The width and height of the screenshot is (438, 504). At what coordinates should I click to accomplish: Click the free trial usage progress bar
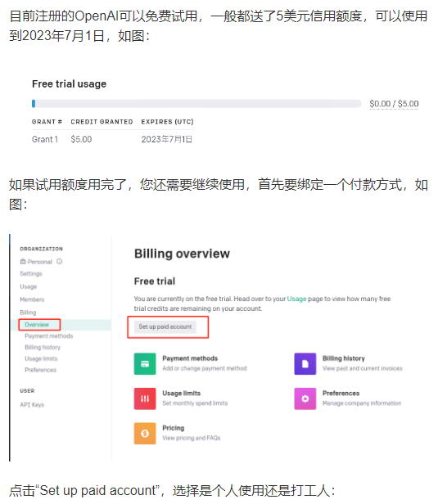coord(196,103)
